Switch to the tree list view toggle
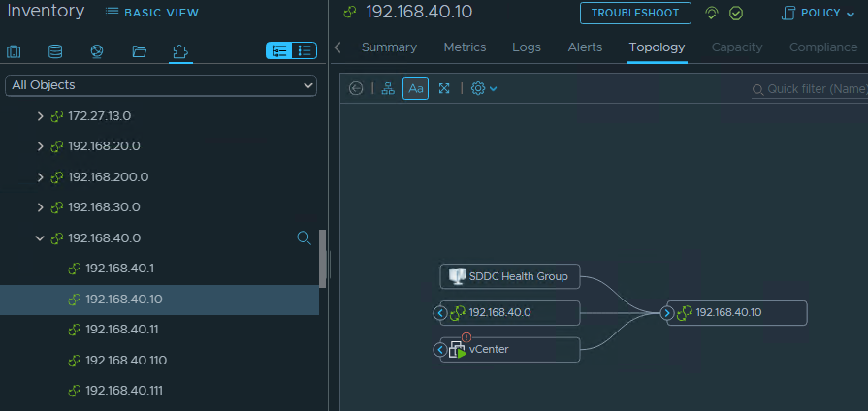Screen dimensions: 868x411 pyautogui.click(x=278, y=51)
